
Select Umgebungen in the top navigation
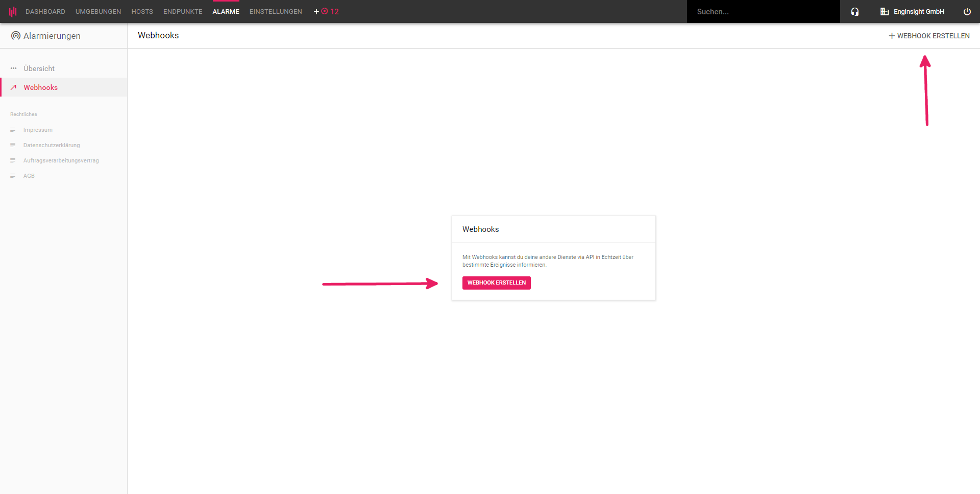coord(98,12)
